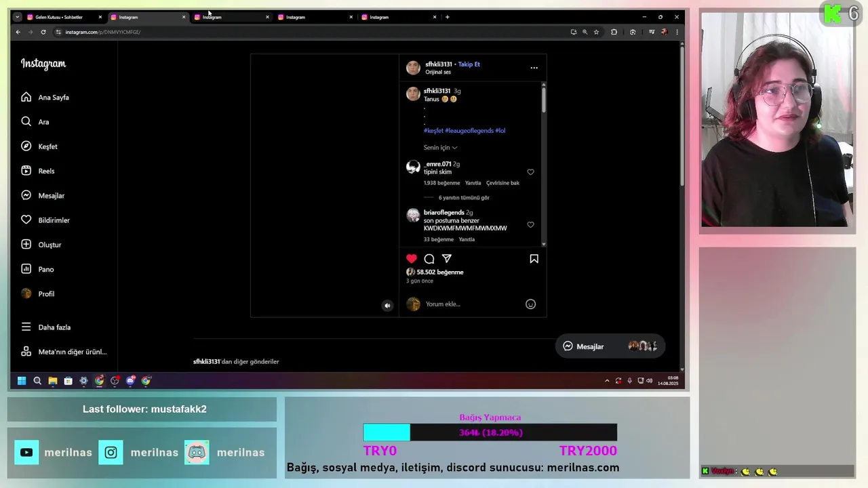Open the '58.502 beğenme' likes list

click(x=440, y=272)
